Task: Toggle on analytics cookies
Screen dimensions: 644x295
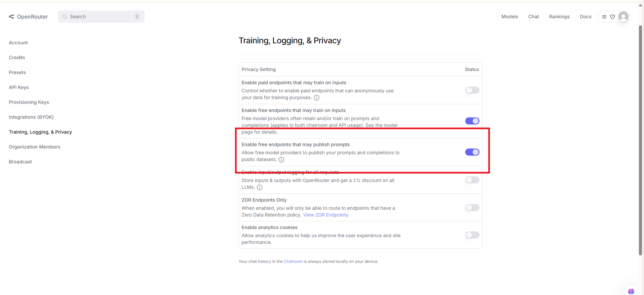Action: [472, 235]
